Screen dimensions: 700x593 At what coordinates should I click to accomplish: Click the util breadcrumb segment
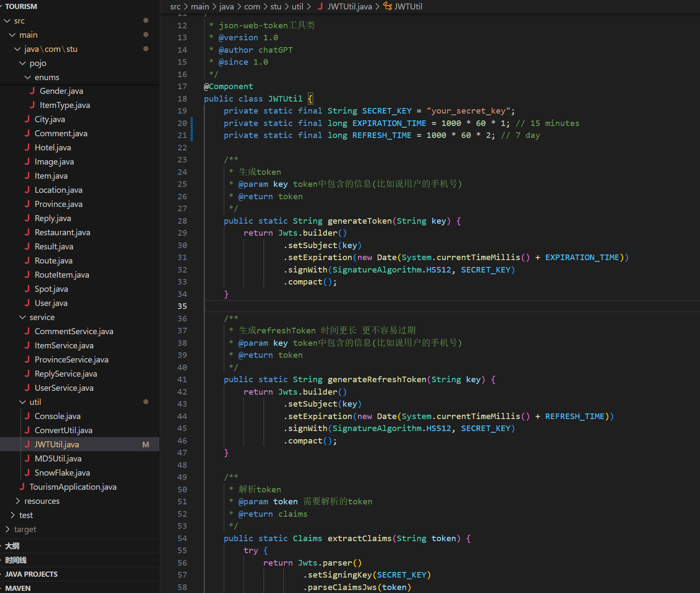point(297,6)
